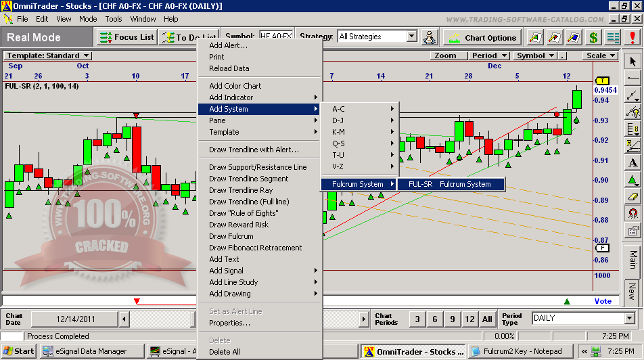Expand the Strategy All Strategies combo box
This screenshot has height=360, width=644.
[411, 37]
